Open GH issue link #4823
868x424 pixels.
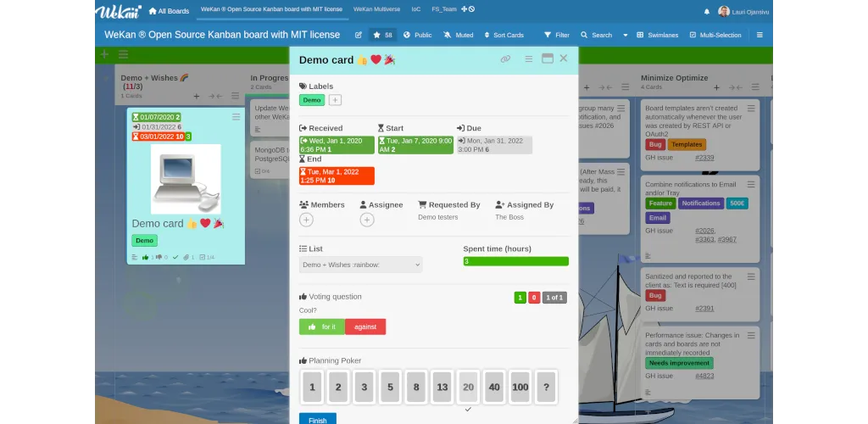coord(704,376)
